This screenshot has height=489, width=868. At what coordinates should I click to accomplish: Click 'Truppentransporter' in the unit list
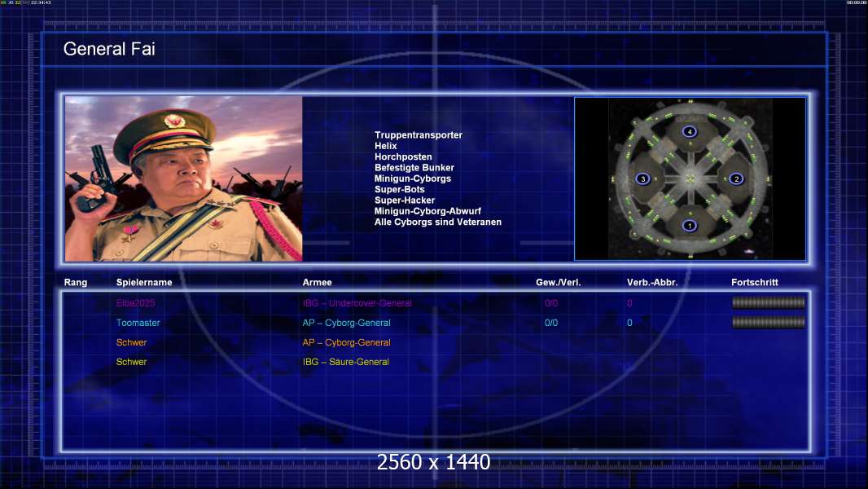(418, 134)
